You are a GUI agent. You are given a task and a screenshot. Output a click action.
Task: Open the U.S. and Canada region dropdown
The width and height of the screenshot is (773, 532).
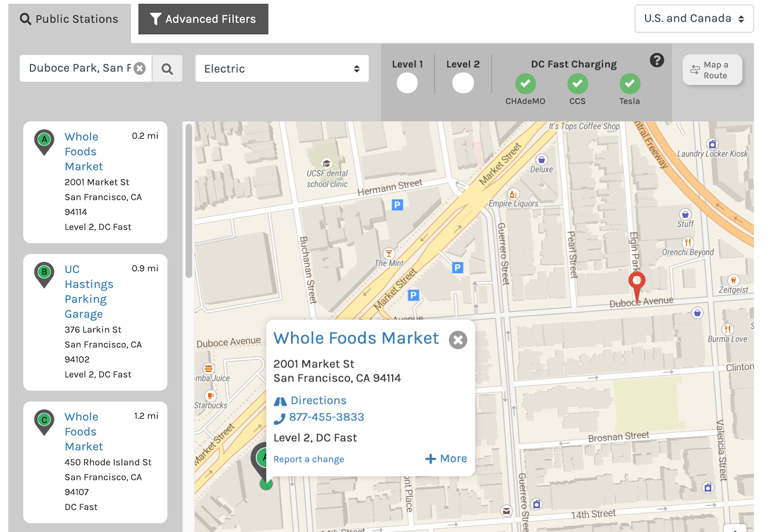point(694,19)
